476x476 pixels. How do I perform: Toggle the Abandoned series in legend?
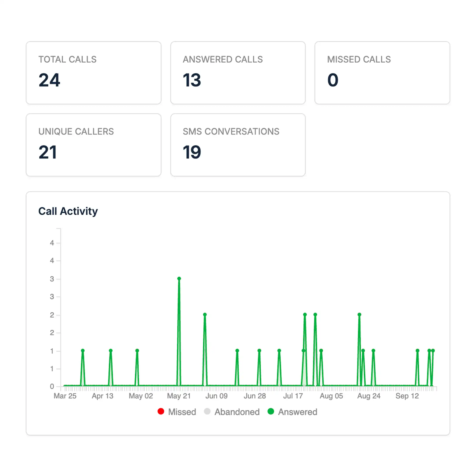coord(232,412)
